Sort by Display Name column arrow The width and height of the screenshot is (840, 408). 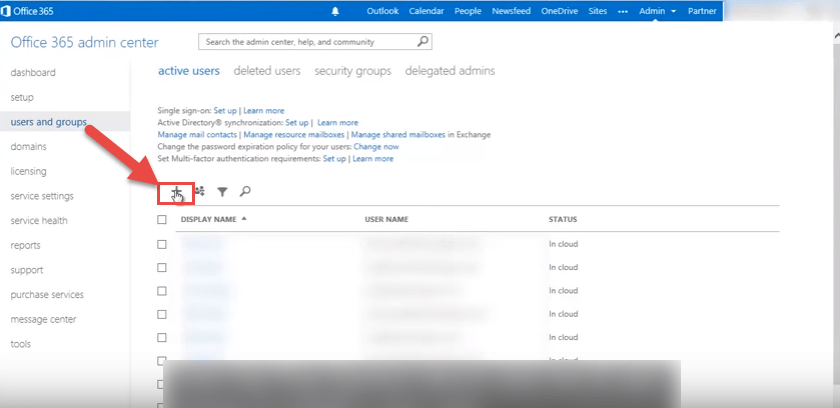[244, 218]
